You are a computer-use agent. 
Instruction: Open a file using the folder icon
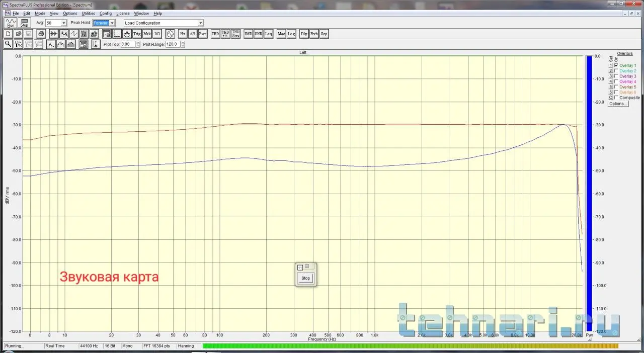[19, 34]
